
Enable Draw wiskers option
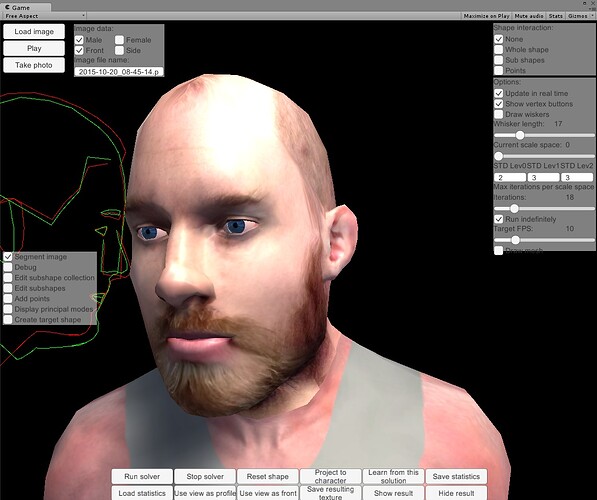point(499,114)
